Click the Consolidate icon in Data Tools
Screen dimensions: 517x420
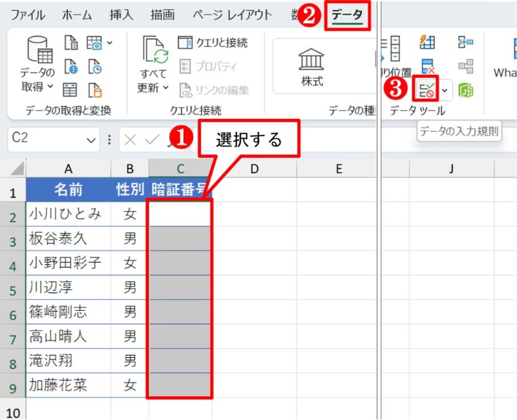tap(465, 43)
